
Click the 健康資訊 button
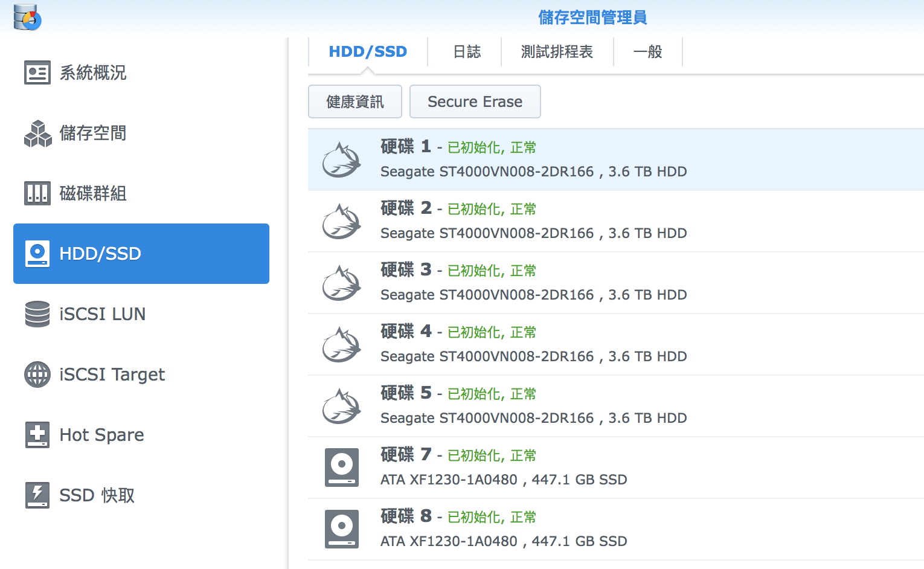pyautogui.click(x=355, y=101)
